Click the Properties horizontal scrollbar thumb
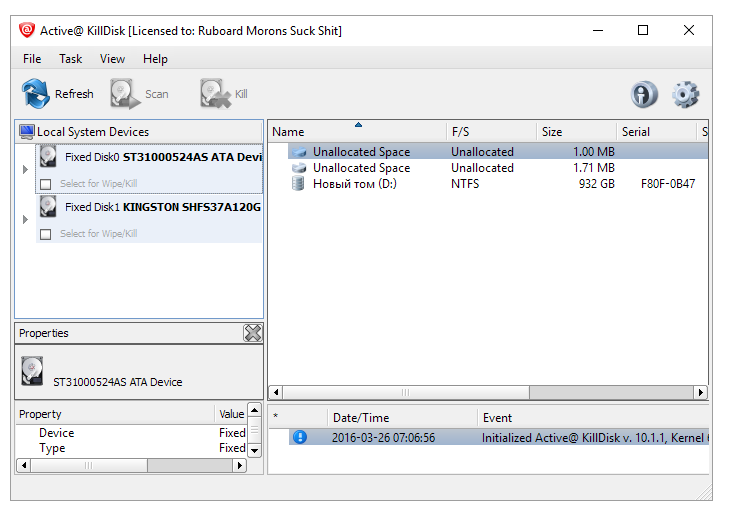Image resolution: width=737 pixels, height=521 pixels. 89,466
